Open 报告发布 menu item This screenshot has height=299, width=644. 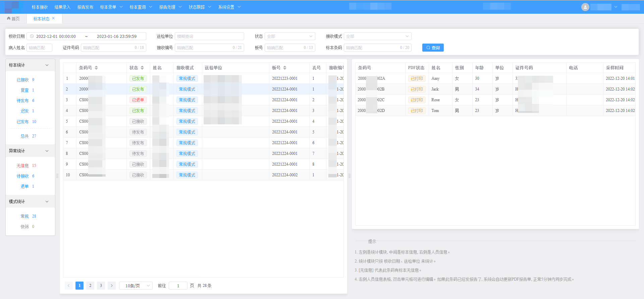[85, 7]
